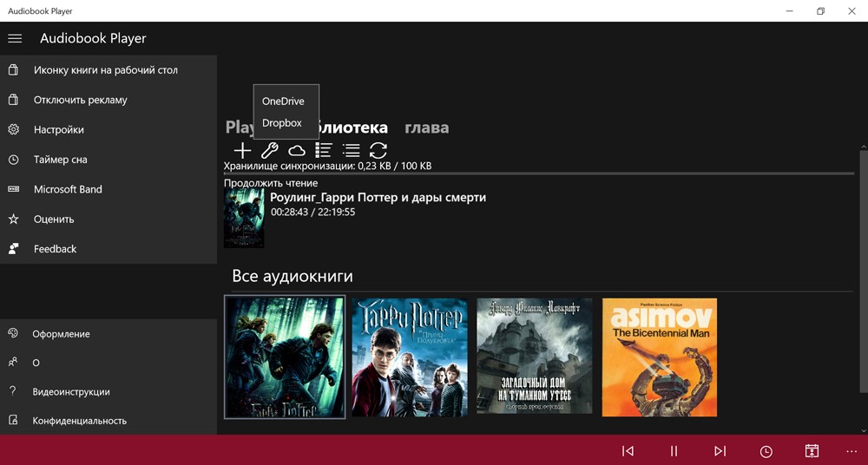Click the sync storage progress bar

pos(539,174)
